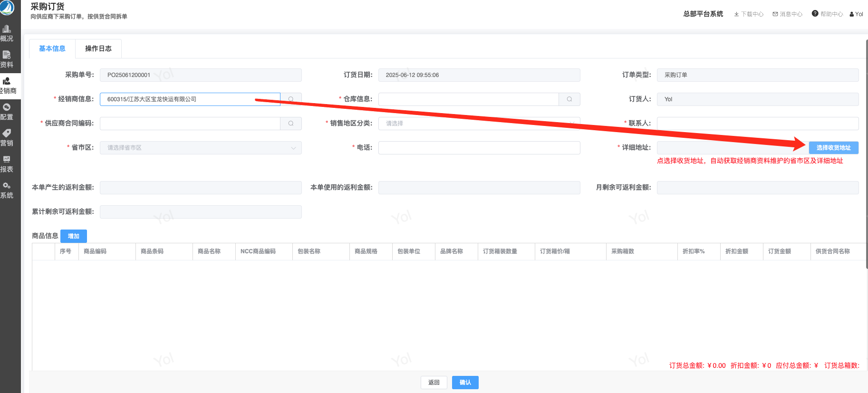
Task: Focus the 经销商信息 input field
Action: tap(190, 99)
